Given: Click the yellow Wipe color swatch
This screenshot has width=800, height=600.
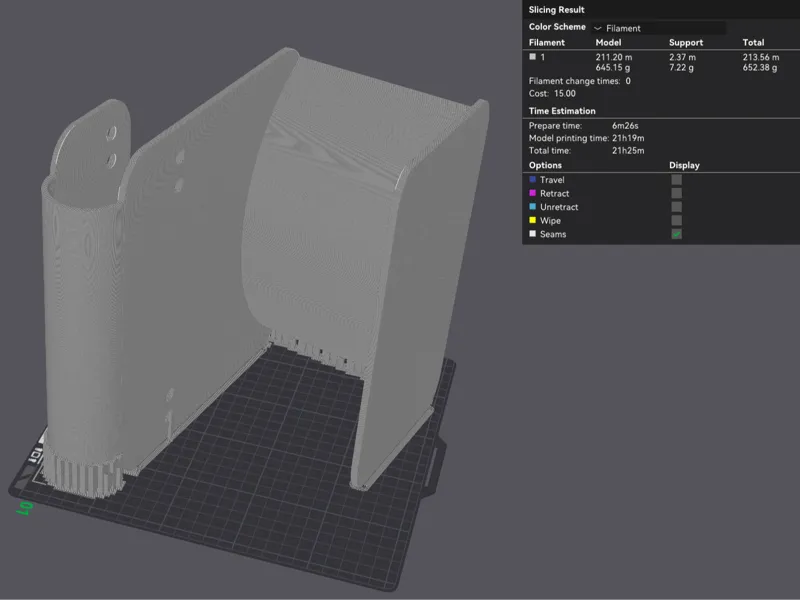Looking at the screenshot, I should click(533, 220).
